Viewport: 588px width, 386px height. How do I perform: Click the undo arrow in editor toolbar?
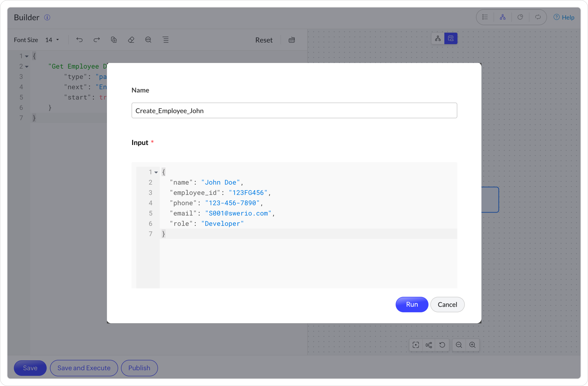point(79,40)
